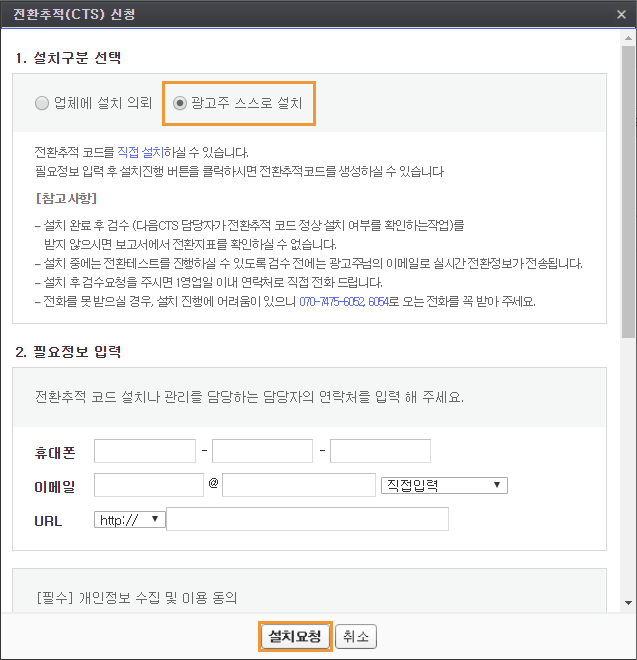Click the last 휴대폰 number field
637x660 pixels.
point(380,451)
